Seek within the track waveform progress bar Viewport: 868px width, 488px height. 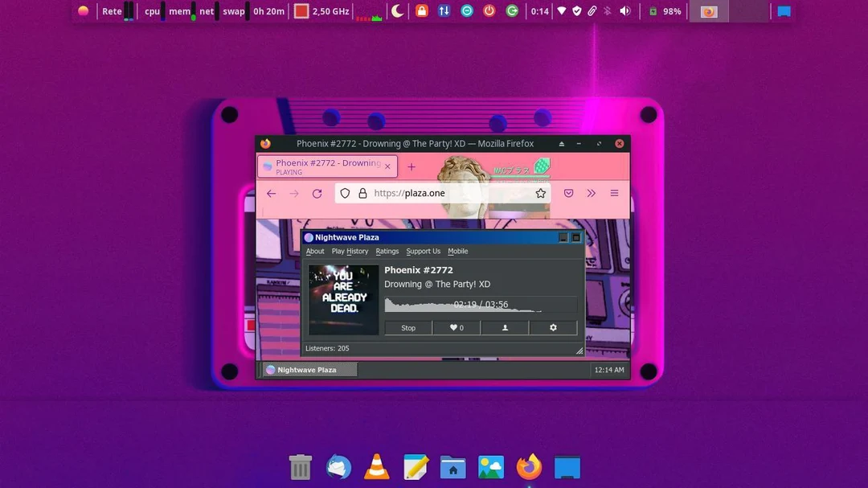click(x=482, y=305)
